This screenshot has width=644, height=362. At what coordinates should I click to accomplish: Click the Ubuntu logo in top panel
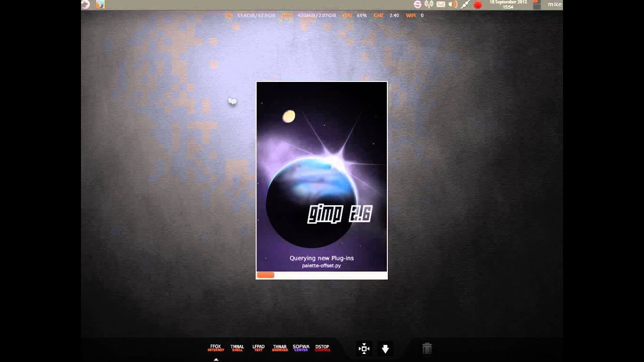(x=86, y=5)
